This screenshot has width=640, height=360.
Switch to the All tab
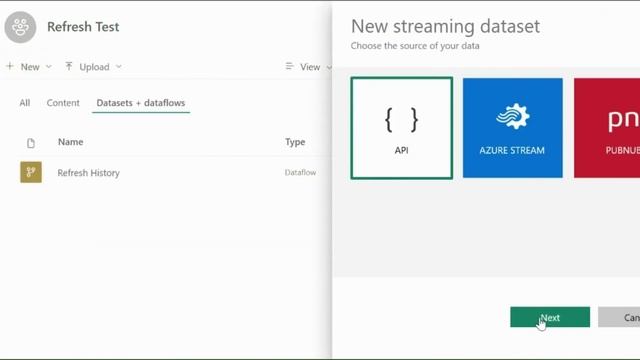[x=24, y=103]
